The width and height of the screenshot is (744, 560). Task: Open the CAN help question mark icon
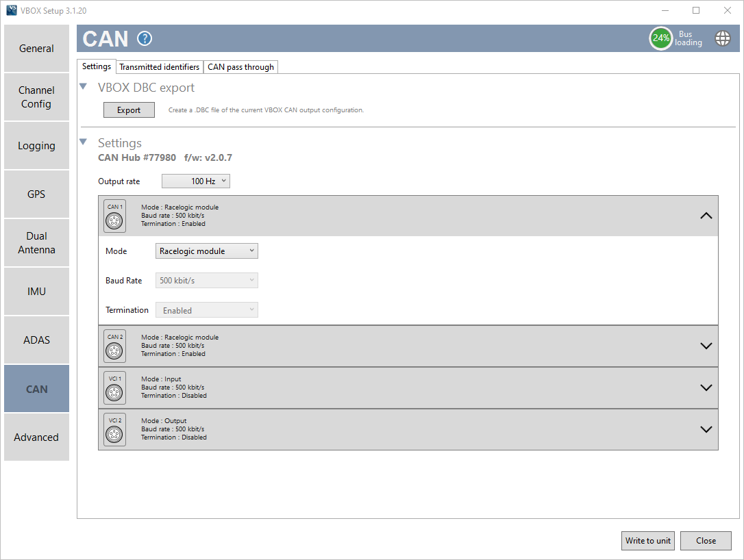[145, 38]
